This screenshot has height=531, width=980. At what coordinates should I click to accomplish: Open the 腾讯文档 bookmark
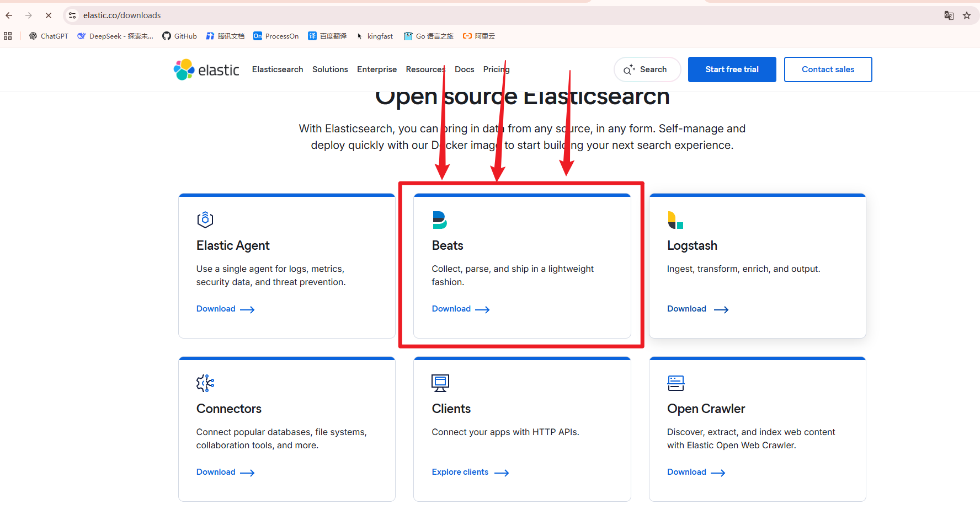tap(225, 36)
